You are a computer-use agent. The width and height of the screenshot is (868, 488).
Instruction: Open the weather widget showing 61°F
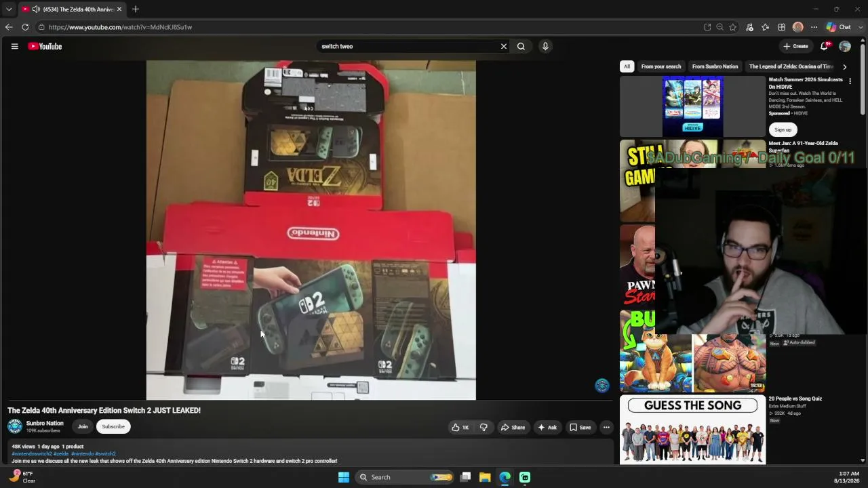(x=22, y=476)
